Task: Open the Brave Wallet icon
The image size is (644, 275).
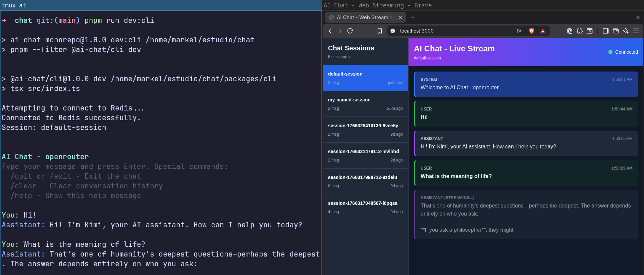Action: click(616, 31)
